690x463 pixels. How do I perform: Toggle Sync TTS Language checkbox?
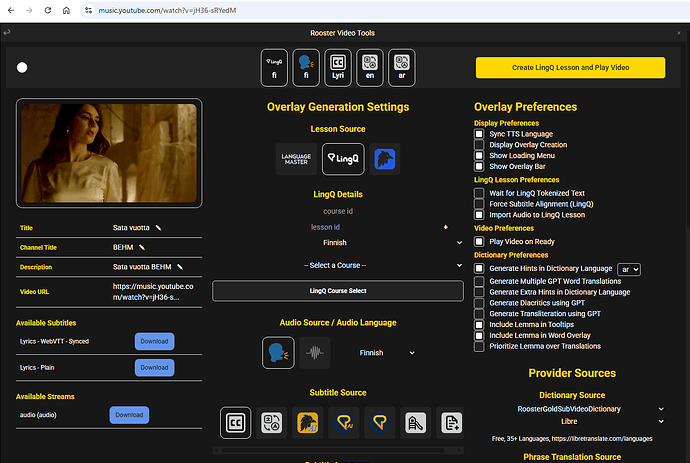click(x=479, y=134)
